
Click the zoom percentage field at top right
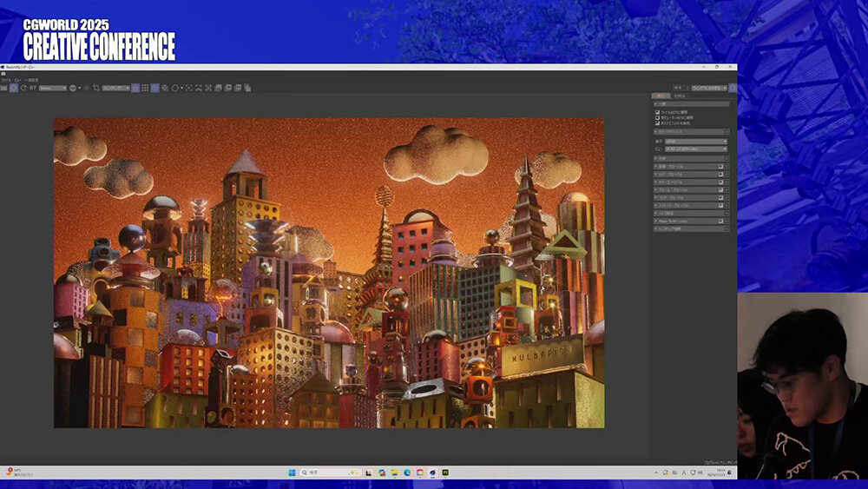(x=678, y=88)
